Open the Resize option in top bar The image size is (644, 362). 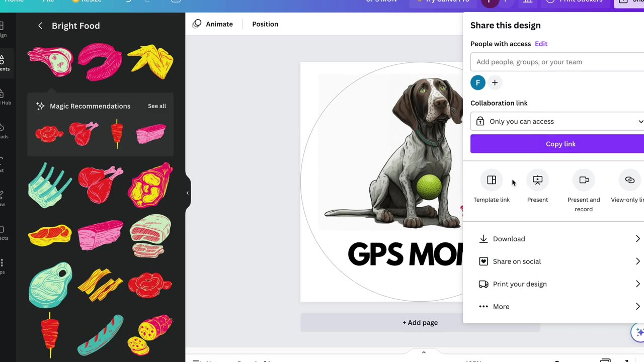click(86, 1)
